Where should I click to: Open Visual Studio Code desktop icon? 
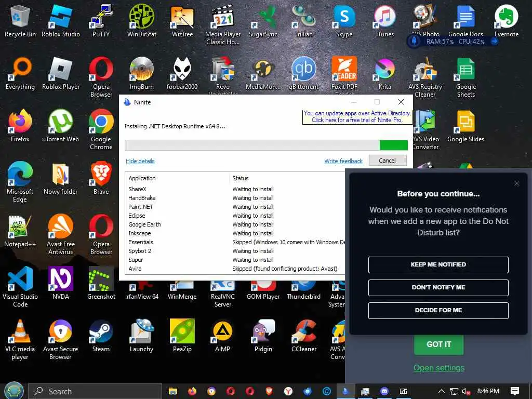tap(20, 287)
